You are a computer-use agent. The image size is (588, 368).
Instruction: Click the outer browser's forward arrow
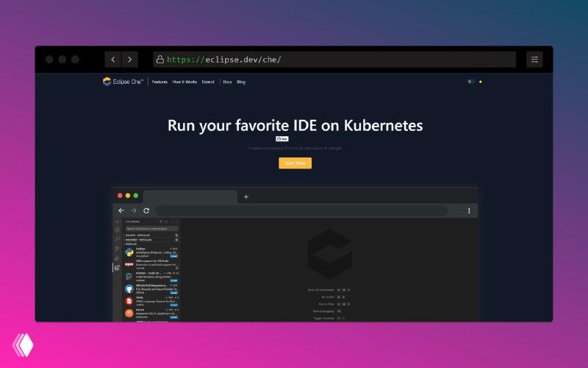coord(130,60)
